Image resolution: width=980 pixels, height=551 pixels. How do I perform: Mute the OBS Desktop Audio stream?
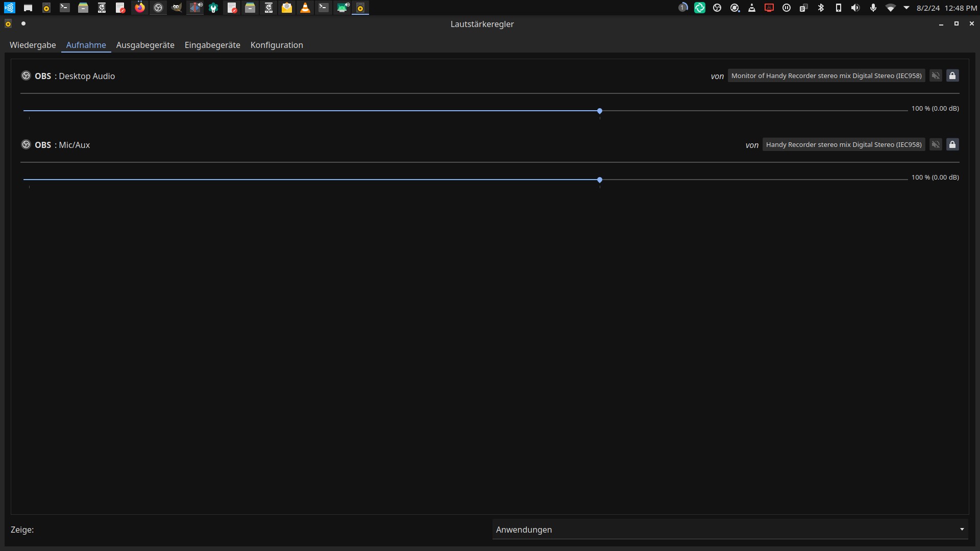(936, 76)
